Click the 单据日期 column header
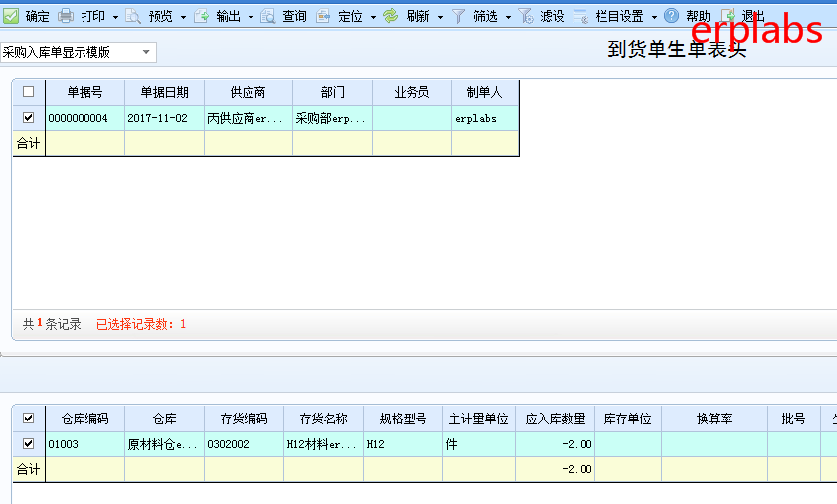 click(x=164, y=92)
